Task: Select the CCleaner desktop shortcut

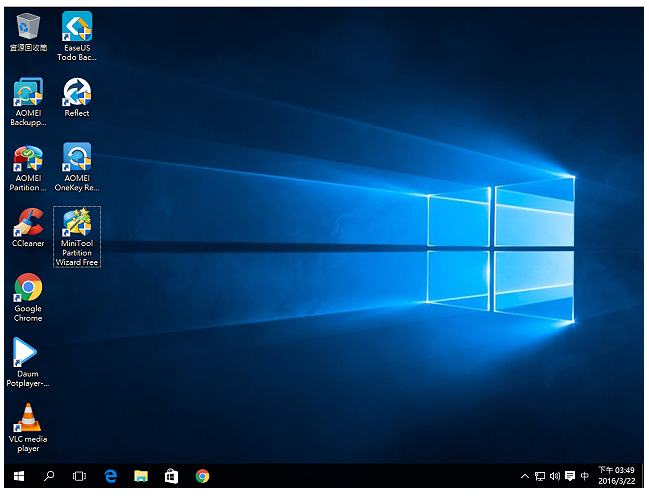Action: 28,228
